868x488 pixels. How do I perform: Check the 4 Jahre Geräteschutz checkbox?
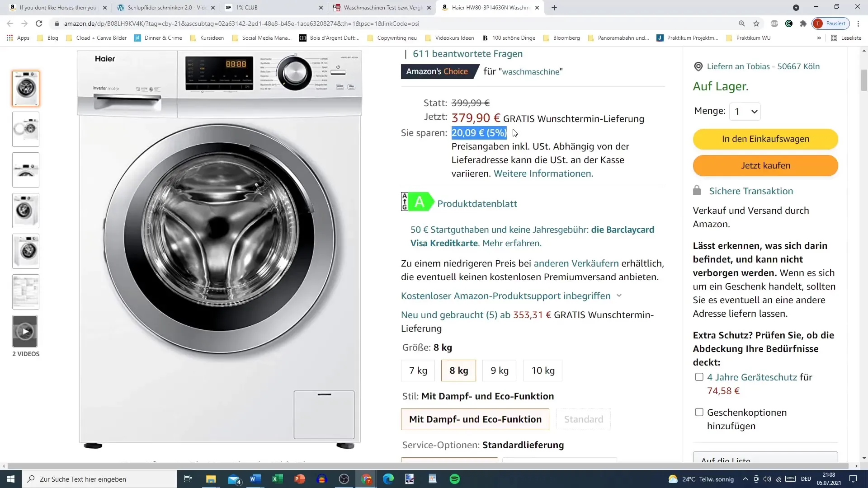(x=699, y=377)
